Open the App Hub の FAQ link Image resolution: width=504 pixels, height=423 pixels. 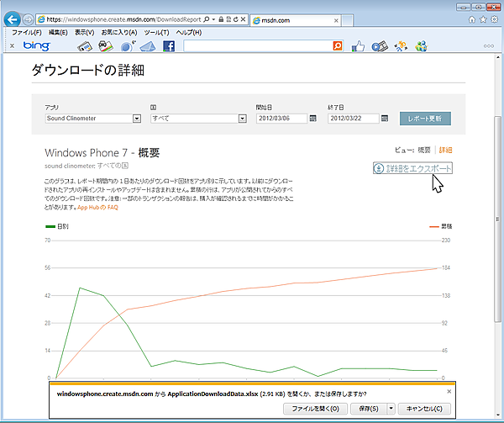pyautogui.click(x=97, y=207)
